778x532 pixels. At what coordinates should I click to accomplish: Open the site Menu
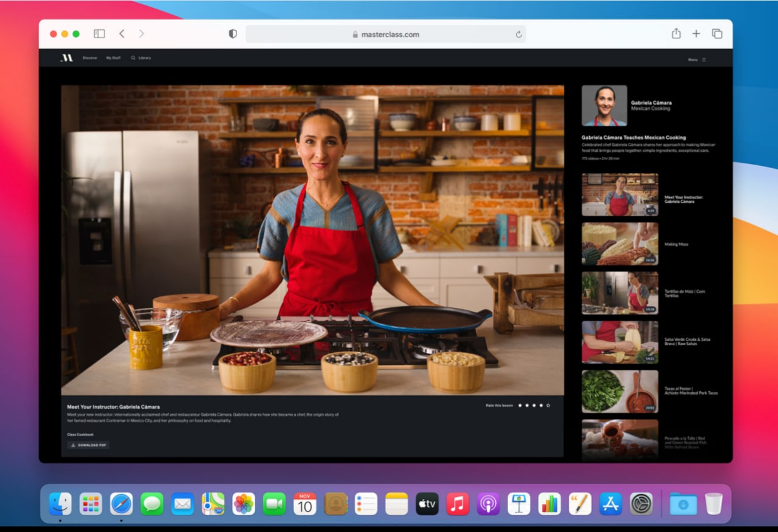697,60
